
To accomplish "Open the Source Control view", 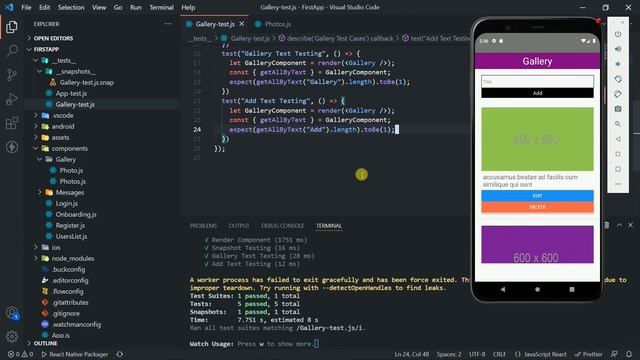I will click(x=12, y=75).
